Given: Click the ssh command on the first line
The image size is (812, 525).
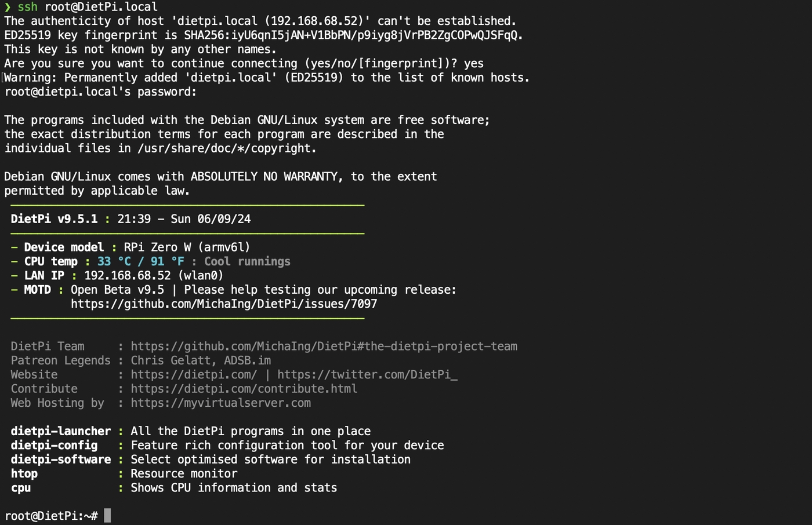Looking at the screenshot, I should point(27,7).
